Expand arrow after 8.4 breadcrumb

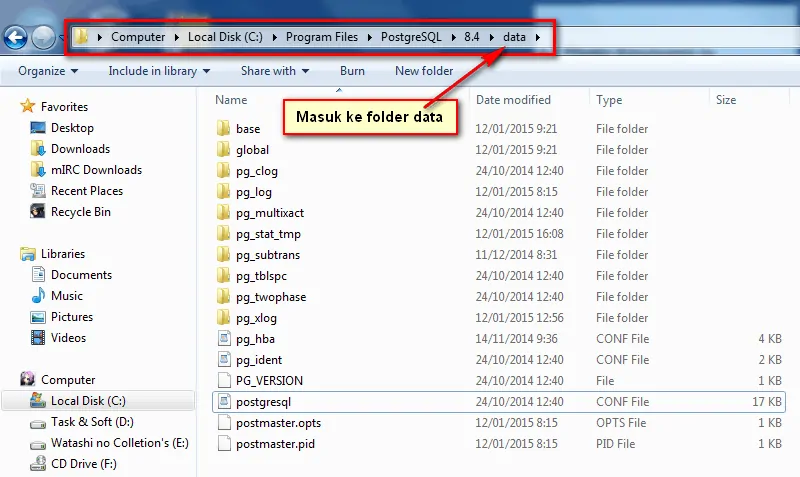[492, 37]
